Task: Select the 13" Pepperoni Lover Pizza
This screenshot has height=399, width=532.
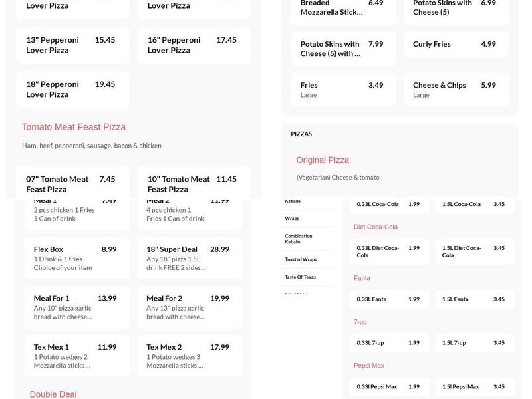Action: [x=72, y=45]
